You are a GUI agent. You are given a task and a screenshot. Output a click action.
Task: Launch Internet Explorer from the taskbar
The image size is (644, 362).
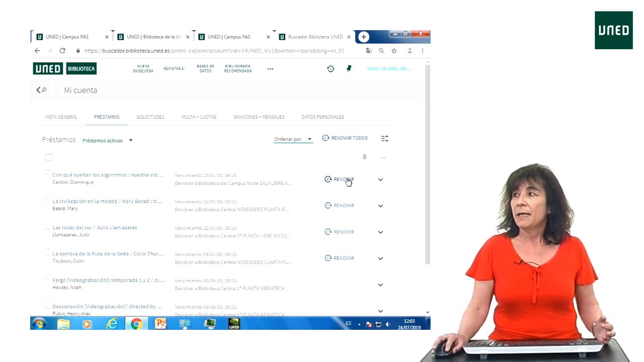point(112,324)
